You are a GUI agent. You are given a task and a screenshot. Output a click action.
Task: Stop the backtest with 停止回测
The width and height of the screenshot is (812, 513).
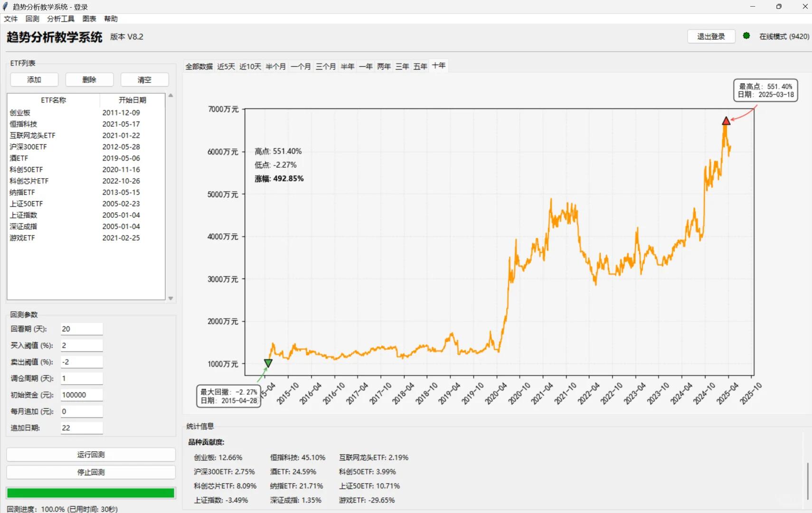(x=91, y=472)
